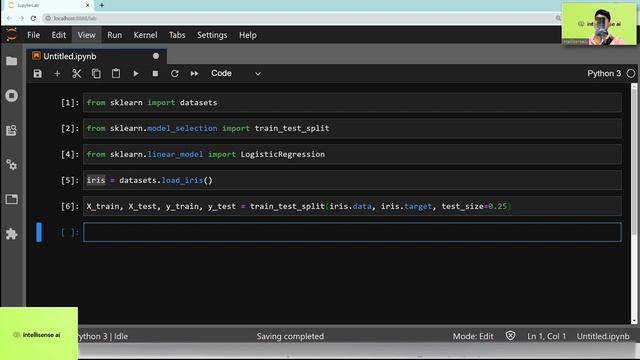Screen dimensions: 640x360
Task: Paste cells from clipboard icon
Action: pos(116,73)
